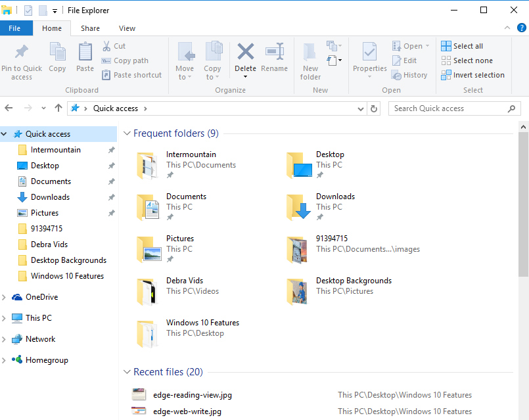Image resolution: width=529 pixels, height=420 pixels.
Task: Click the New folder icon
Action: pyautogui.click(x=310, y=53)
